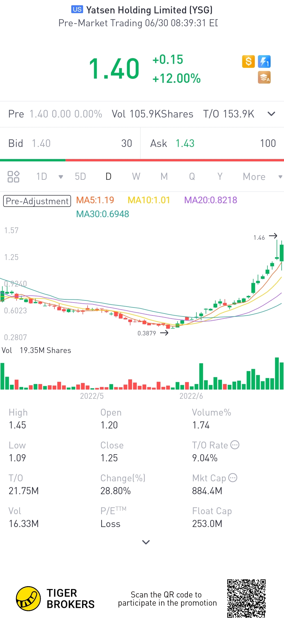Tap the MA5:1.19 indicator label
This screenshot has height=644, width=284.
[x=95, y=200]
